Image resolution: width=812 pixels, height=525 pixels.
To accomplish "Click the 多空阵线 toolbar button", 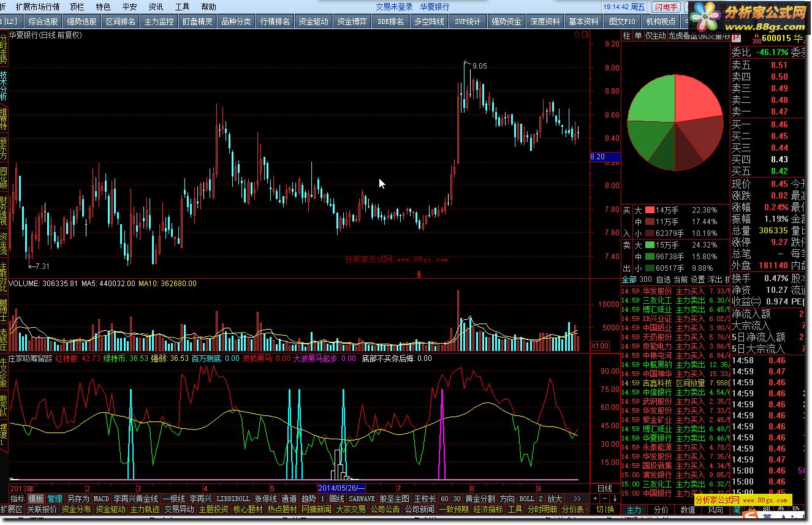I will click(429, 21).
